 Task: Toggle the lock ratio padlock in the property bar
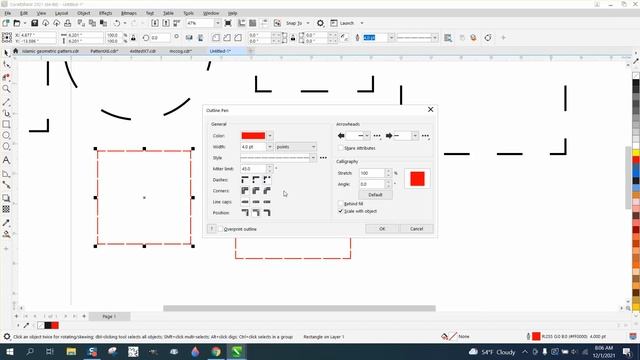133,38
